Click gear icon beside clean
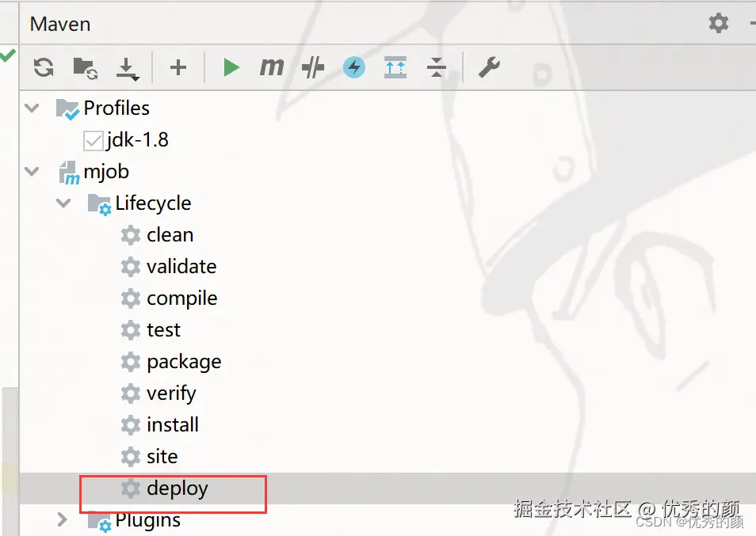This screenshot has width=756, height=536. (131, 235)
